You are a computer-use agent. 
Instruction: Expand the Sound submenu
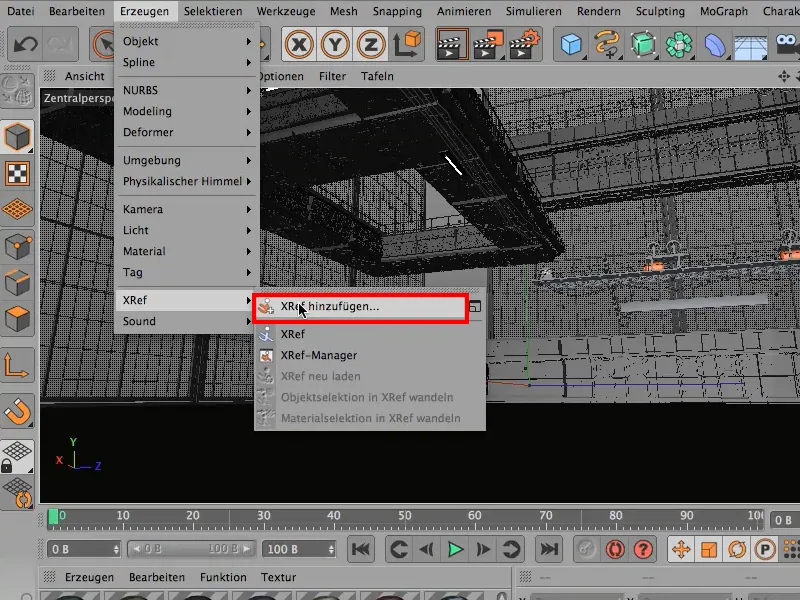point(187,321)
